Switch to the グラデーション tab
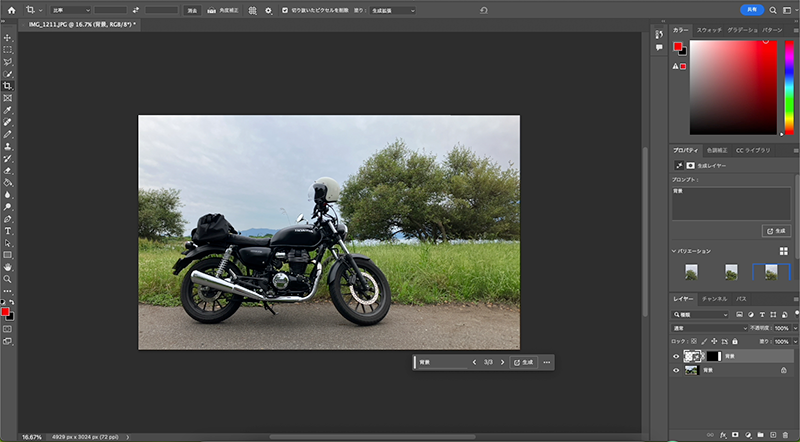 (742, 30)
